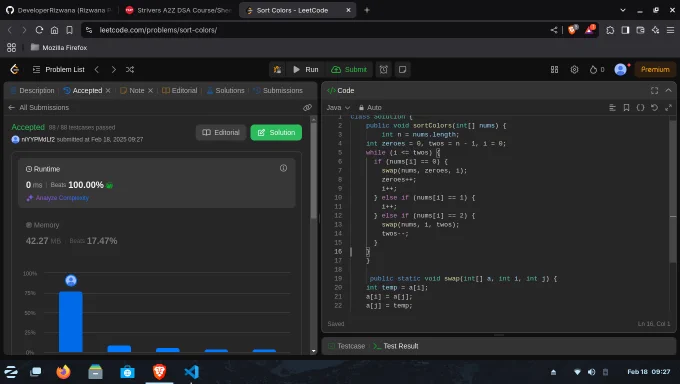
Task: Open the notes sticky icon in toolbar
Action: pos(402,69)
